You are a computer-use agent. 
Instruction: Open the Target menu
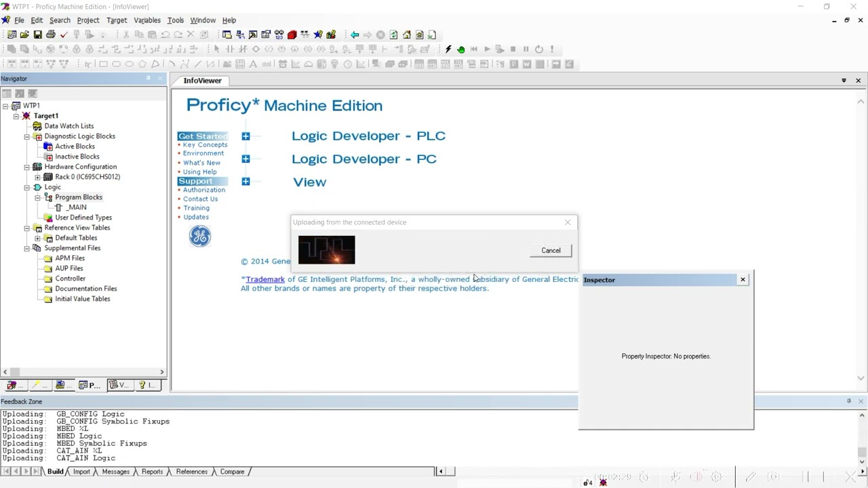pos(117,20)
